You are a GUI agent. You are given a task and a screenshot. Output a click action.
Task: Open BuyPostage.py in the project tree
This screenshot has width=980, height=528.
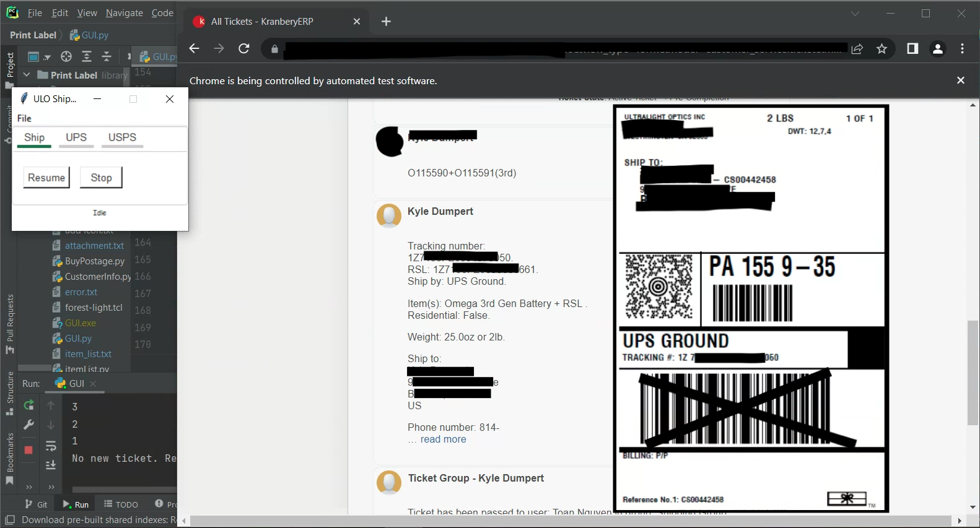[94, 261]
